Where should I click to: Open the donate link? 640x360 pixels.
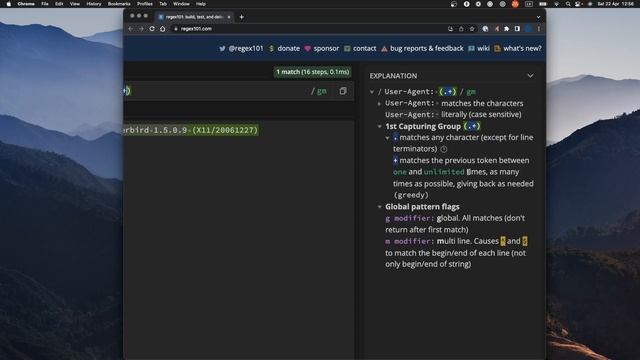tap(284, 48)
